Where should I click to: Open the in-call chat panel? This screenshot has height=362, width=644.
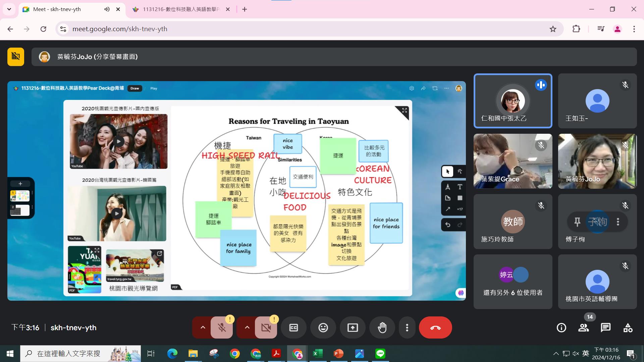click(x=605, y=327)
